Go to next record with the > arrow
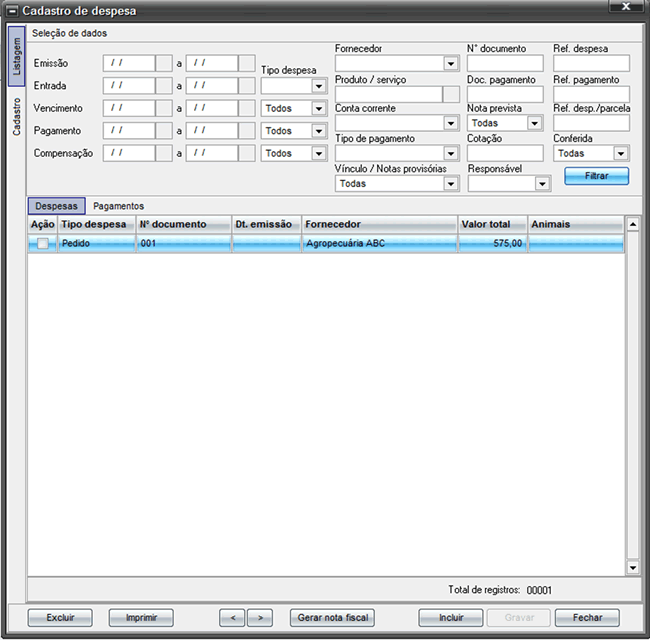This screenshot has height=640, width=650. [x=259, y=617]
